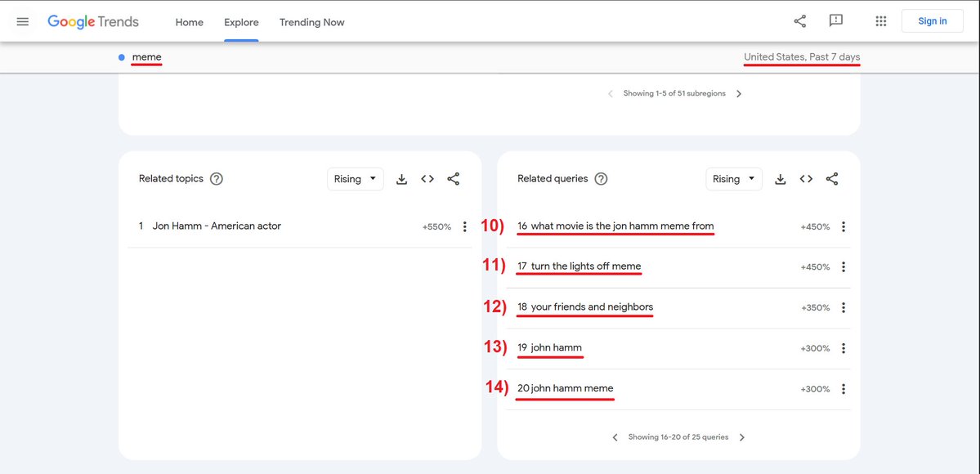
Task: Click +350% value for 'your friends and neighbors'
Action: [816, 308]
